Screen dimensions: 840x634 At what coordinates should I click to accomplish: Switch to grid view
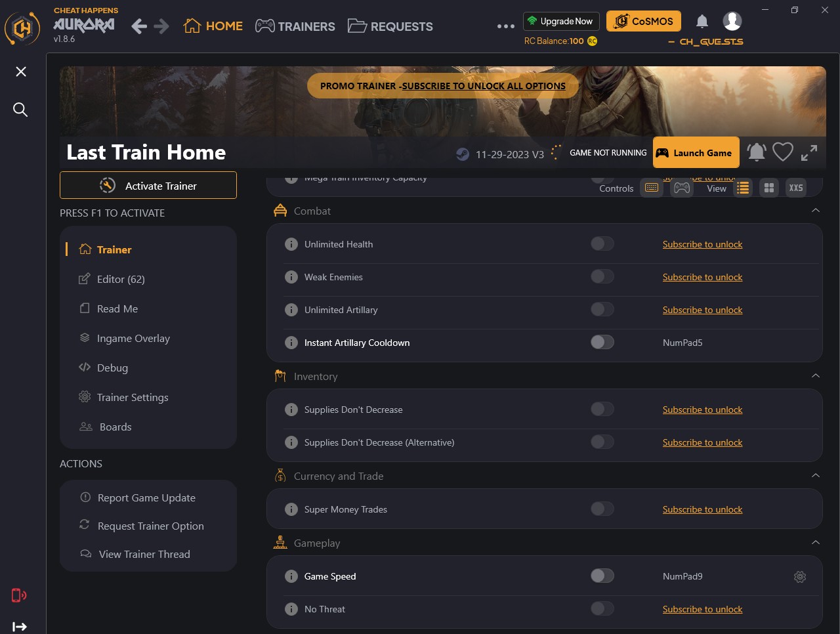click(x=769, y=188)
